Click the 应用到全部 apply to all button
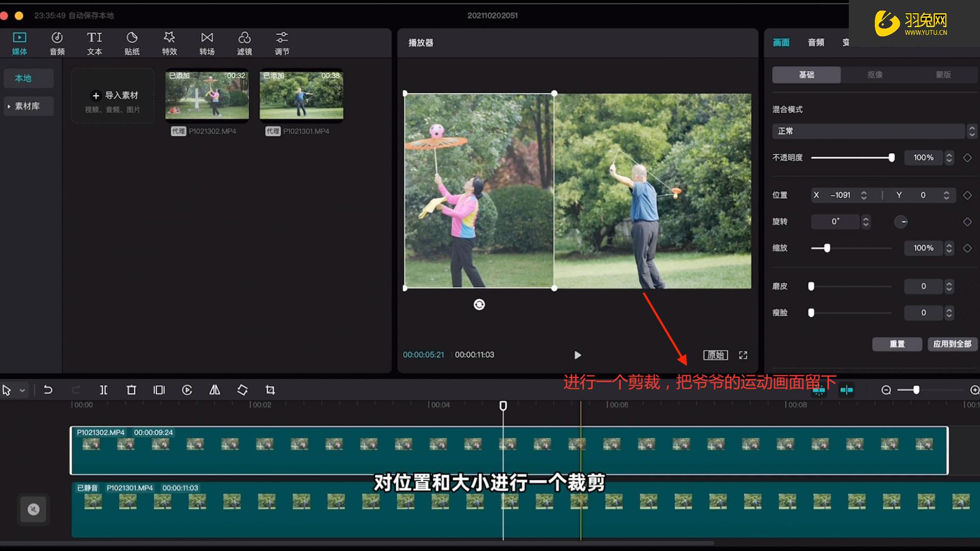The width and height of the screenshot is (980, 551). coord(952,344)
